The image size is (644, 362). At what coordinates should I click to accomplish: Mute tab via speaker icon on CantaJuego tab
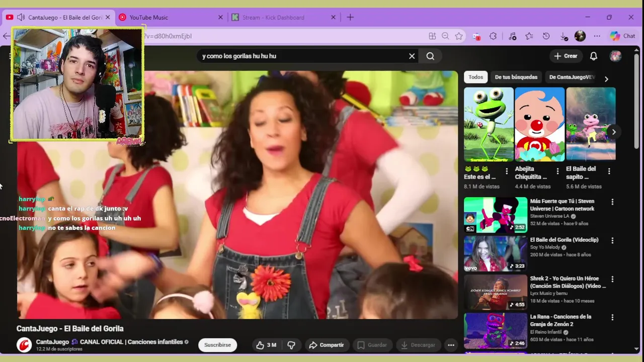point(21,17)
